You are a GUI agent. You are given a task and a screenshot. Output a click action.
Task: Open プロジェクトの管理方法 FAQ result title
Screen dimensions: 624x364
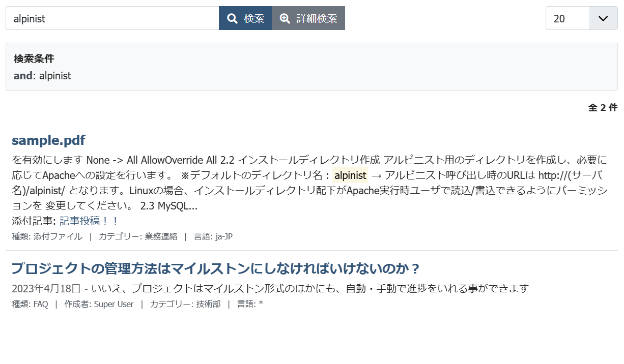coord(216,268)
